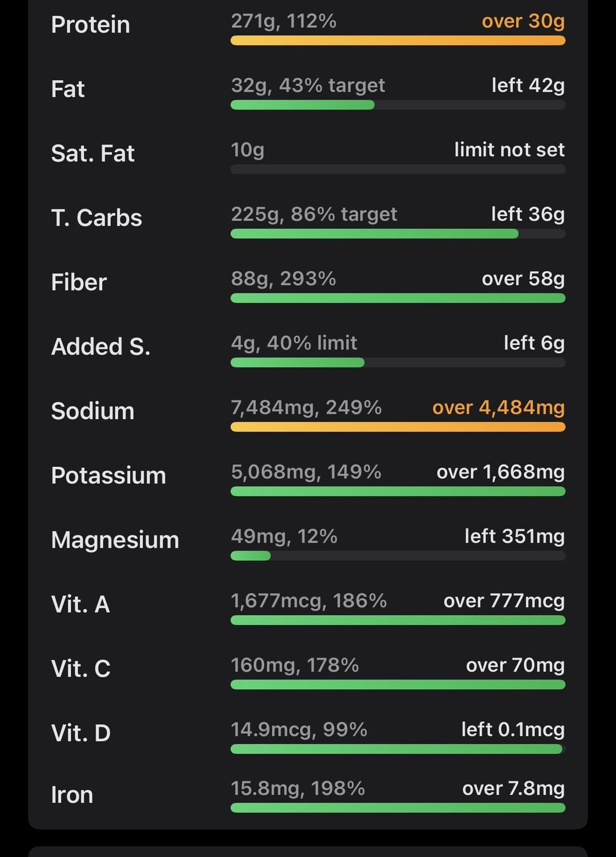Image resolution: width=616 pixels, height=857 pixels.
Task: Select the Vit. A row label
Action: point(80,604)
